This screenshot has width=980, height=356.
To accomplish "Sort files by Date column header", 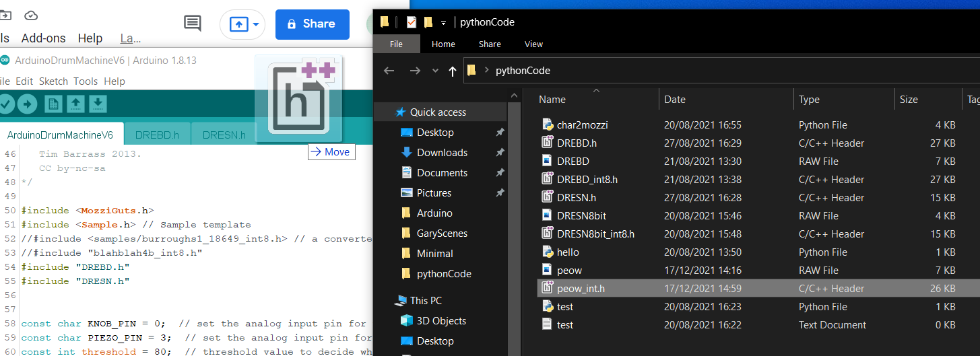I will coord(675,100).
